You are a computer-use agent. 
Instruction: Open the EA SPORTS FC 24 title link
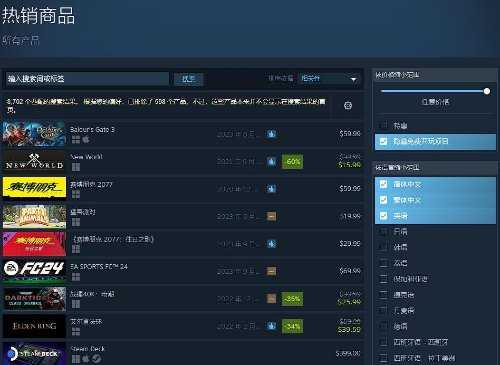tap(99, 267)
